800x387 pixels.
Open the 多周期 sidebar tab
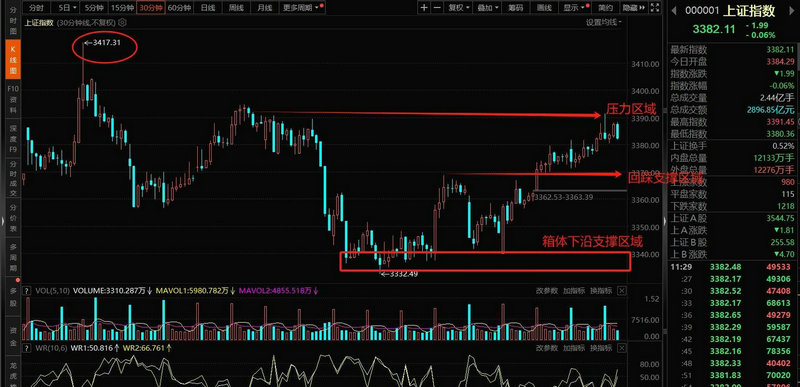click(14, 256)
